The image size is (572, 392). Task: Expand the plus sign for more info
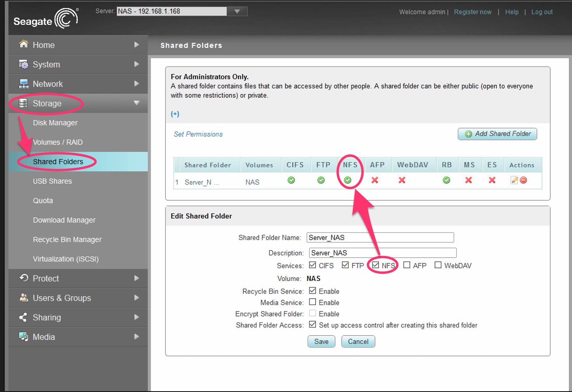pos(175,114)
